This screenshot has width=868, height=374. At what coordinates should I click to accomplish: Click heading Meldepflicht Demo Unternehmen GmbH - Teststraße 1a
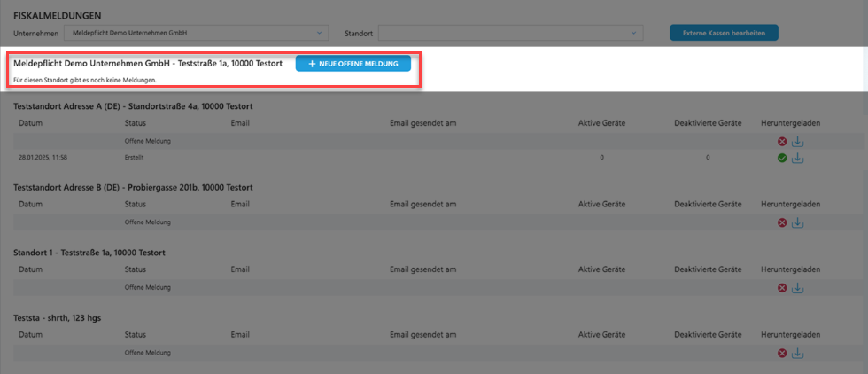[148, 64]
